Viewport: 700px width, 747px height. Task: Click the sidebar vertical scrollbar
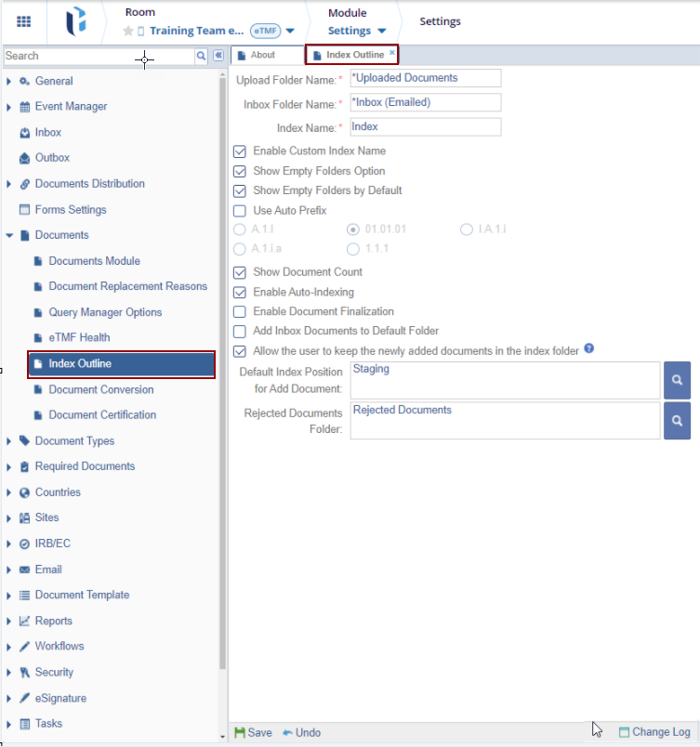click(222, 372)
